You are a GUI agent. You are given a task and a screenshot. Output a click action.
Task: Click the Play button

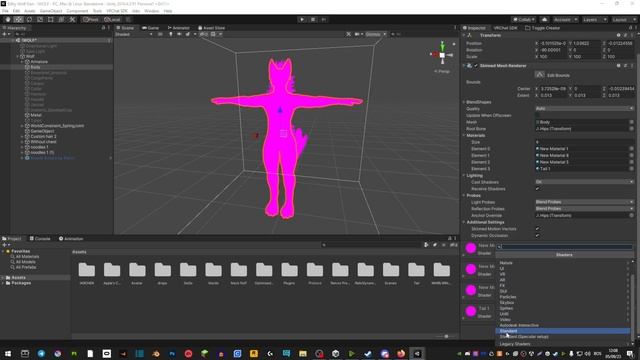pos(302,20)
